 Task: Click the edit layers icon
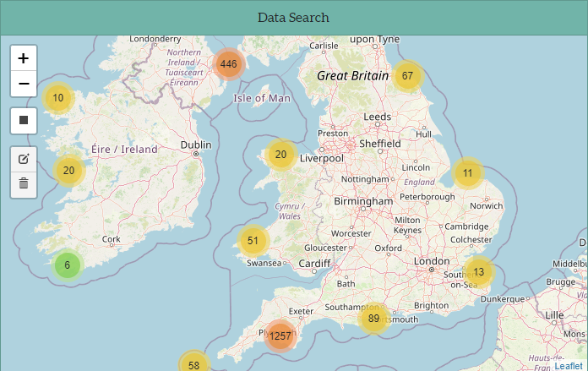click(24, 159)
